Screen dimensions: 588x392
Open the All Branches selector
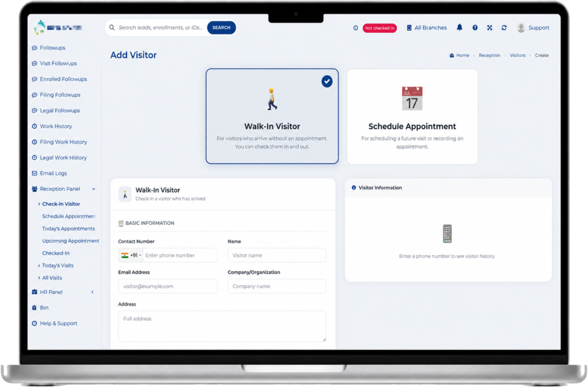click(427, 28)
